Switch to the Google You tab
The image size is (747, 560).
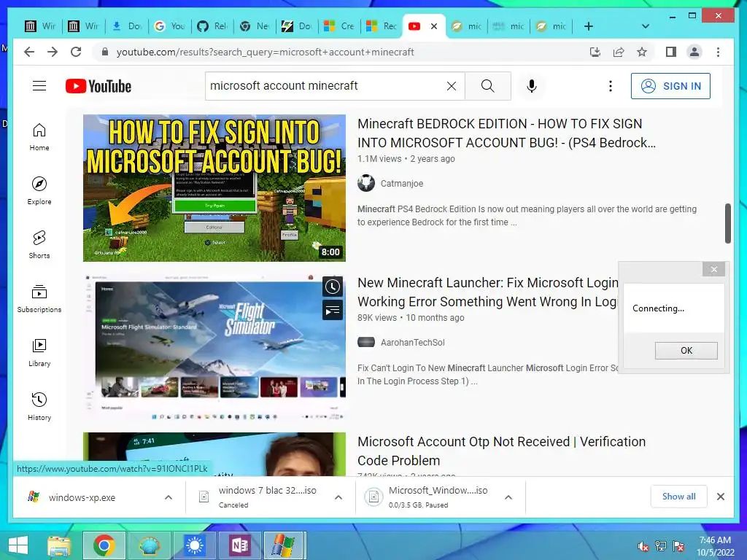click(x=170, y=26)
